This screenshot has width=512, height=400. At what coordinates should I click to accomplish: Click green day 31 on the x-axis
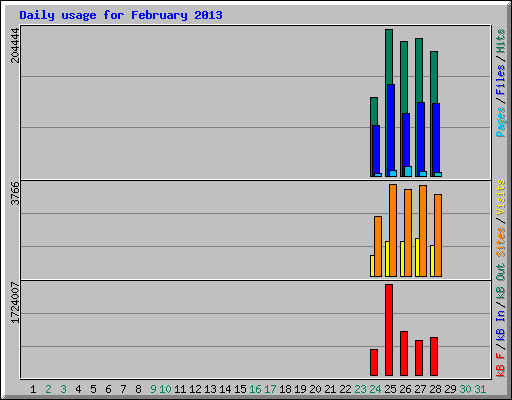480,389
